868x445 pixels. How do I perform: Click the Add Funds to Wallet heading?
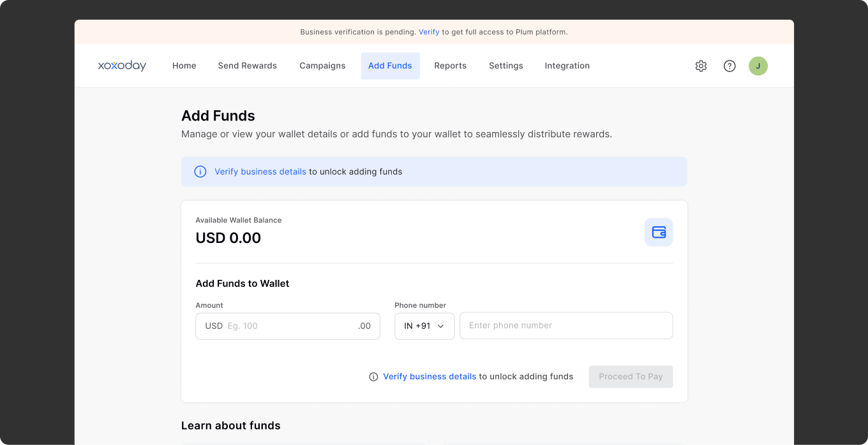(243, 284)
